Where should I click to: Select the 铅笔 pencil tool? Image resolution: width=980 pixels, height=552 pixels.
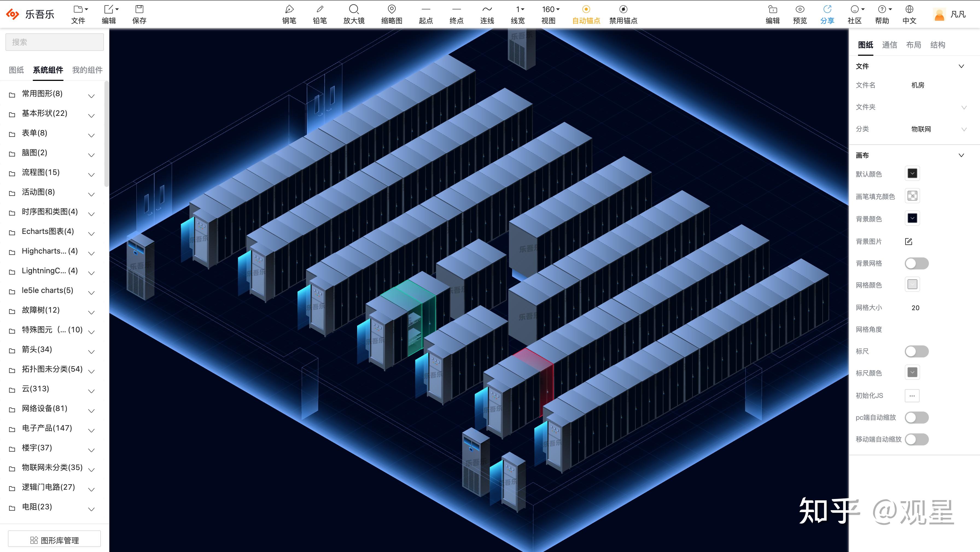320,14
